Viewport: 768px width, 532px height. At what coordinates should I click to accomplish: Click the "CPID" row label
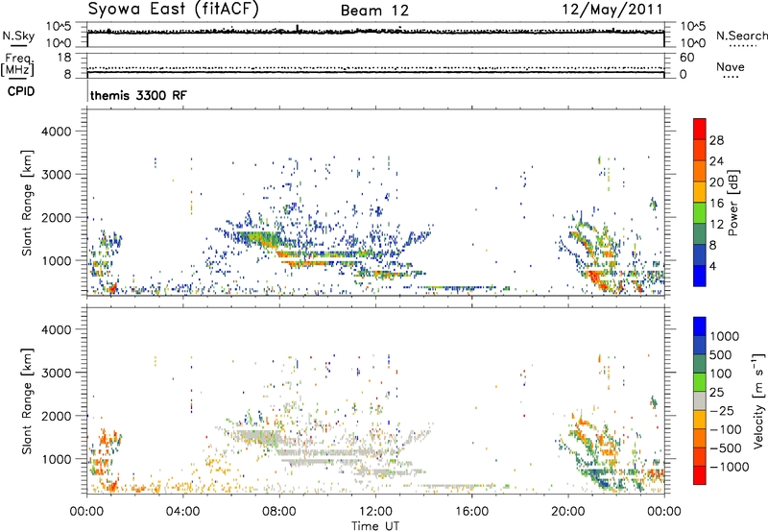21,91
